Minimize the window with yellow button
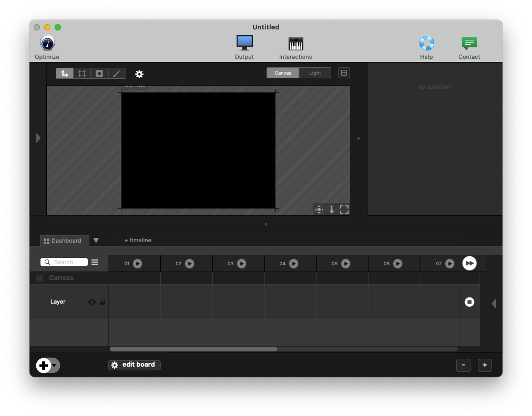The width and height of the screenshot is (532, 416). 47,27
